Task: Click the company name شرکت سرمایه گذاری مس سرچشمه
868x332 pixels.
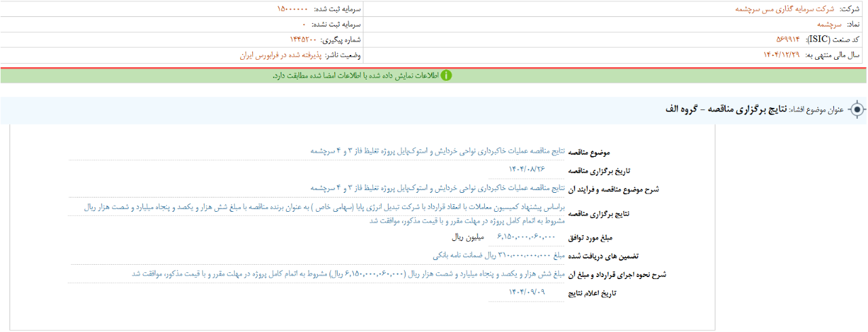Action: tap(785, 9)
